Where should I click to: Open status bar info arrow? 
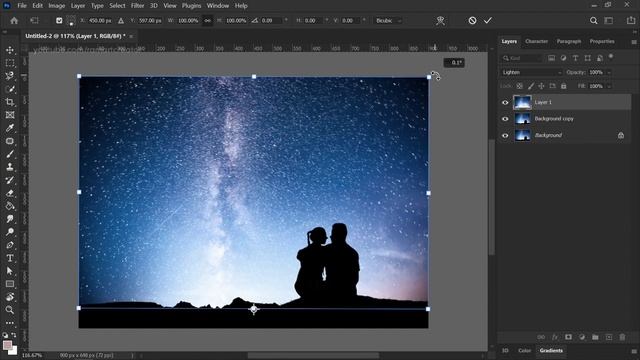(132, 356)
